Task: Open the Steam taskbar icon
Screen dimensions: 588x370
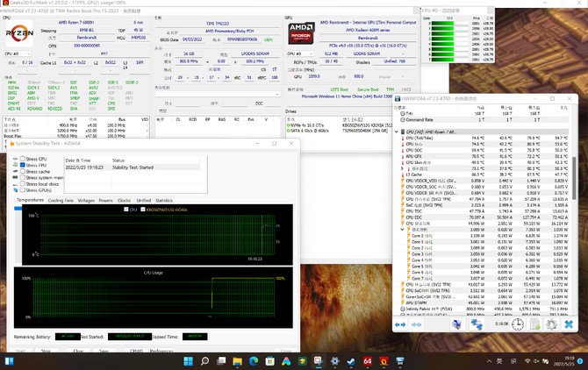Action: coord(351,361)
